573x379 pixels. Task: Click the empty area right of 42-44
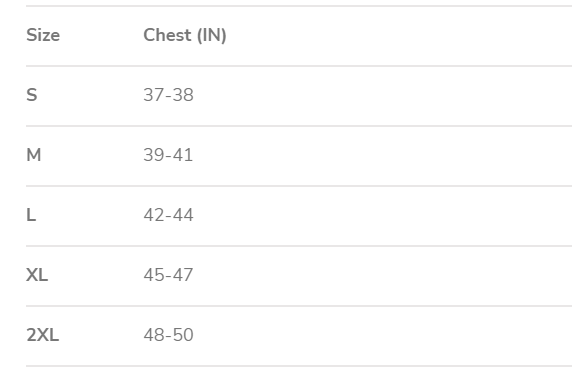coord(383,216)
